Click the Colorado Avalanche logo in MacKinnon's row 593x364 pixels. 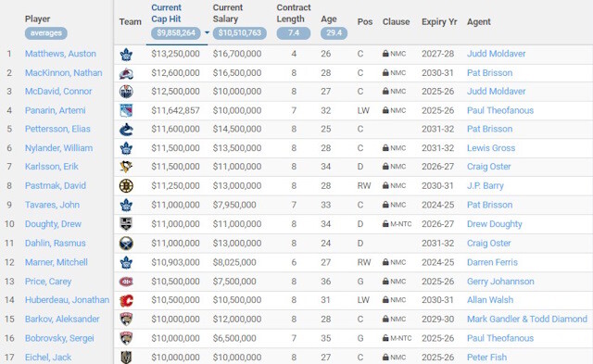pyautogui.click(x=126, y=73)
